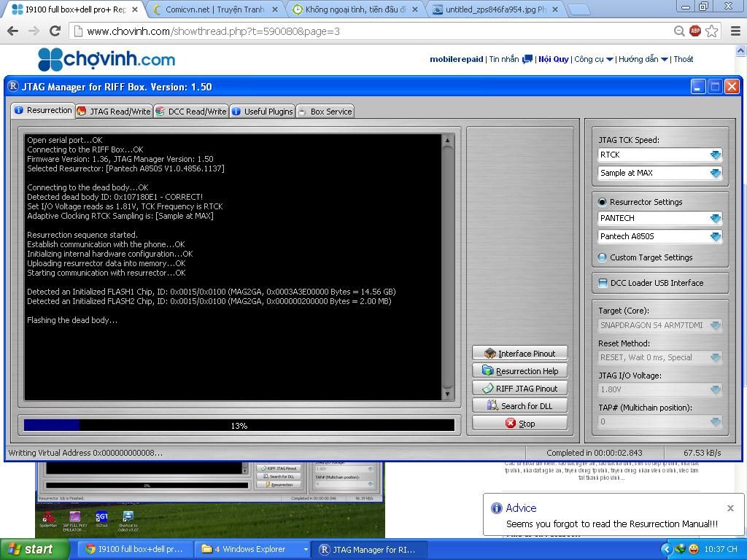Open the AdBlock Plus extension icon
The height and width of the screenshot is (560, 747).
(695, 31)
